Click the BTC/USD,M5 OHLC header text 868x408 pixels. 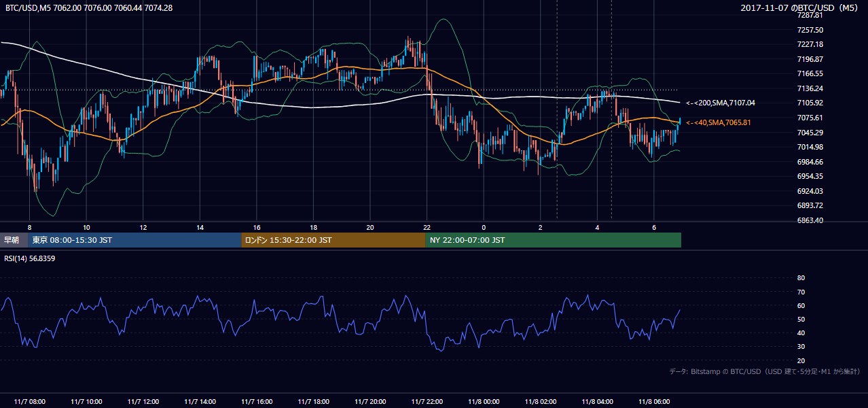[x=88, y=7]
